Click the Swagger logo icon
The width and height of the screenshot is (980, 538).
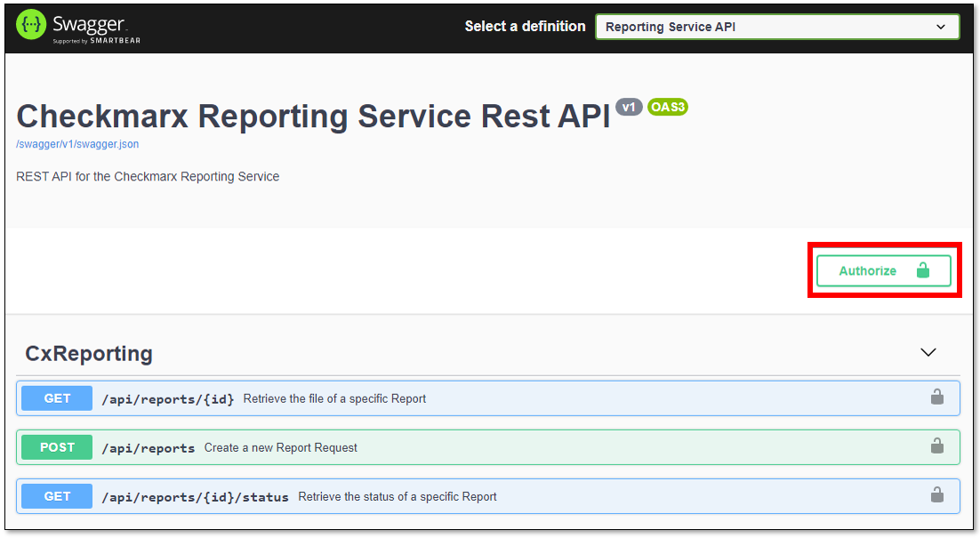coord(30,25)
